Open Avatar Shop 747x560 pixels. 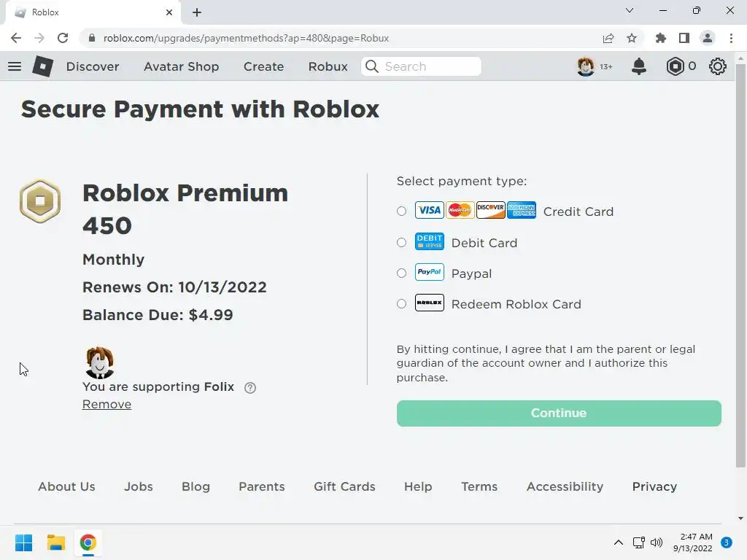tap(181, 66)
